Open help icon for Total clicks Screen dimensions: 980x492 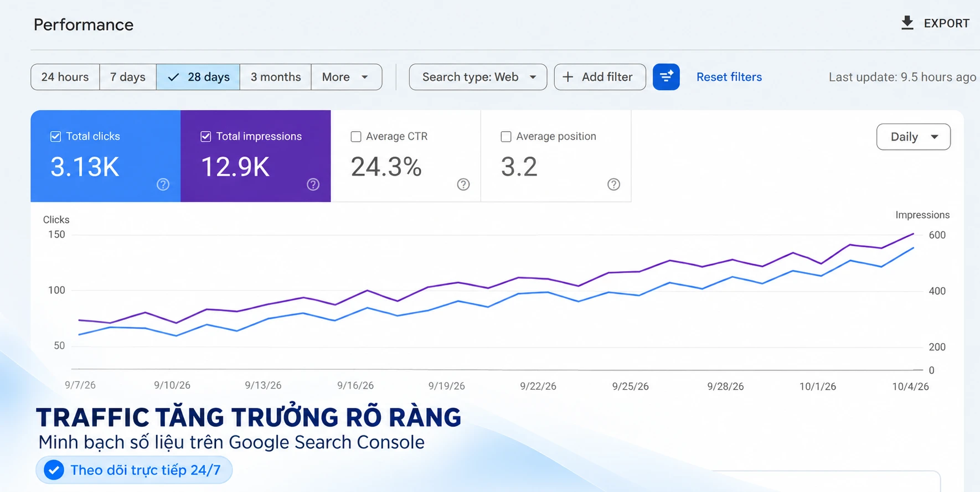[x=163, y=184]
